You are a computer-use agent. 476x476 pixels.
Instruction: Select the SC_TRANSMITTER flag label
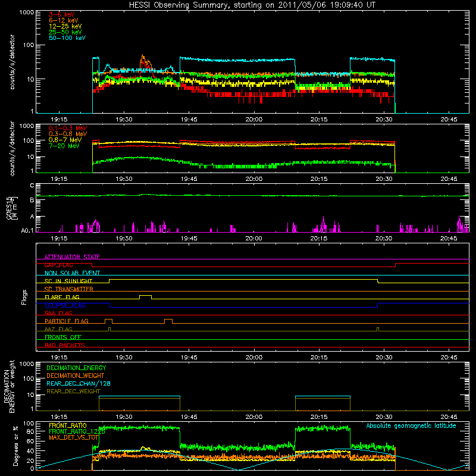pyautogui.click(x=69, y=289)
